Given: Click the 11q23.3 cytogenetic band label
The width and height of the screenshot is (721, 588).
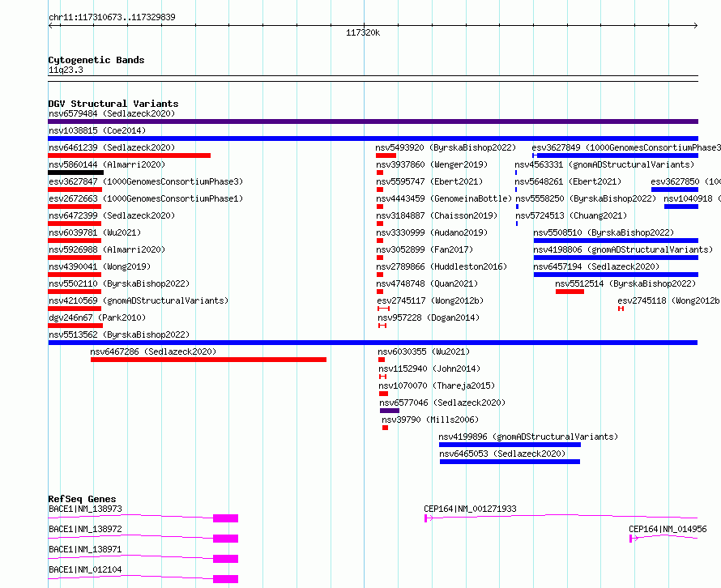Looking at the screenshot, I should pyautogui.click(x=66, y=70).
